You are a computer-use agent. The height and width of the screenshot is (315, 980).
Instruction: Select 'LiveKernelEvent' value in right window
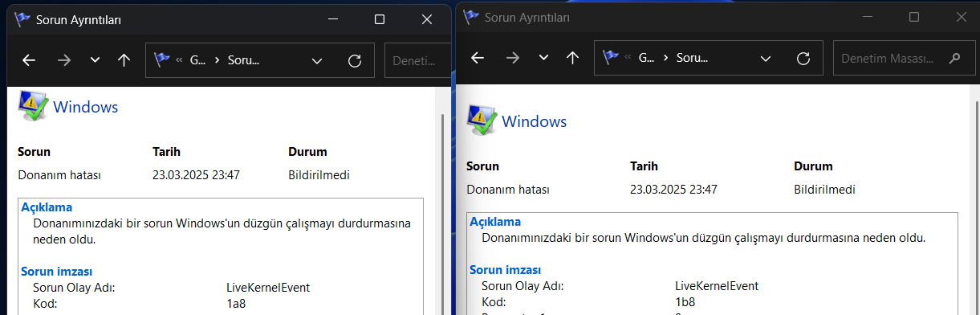click(x=717, y=285)
